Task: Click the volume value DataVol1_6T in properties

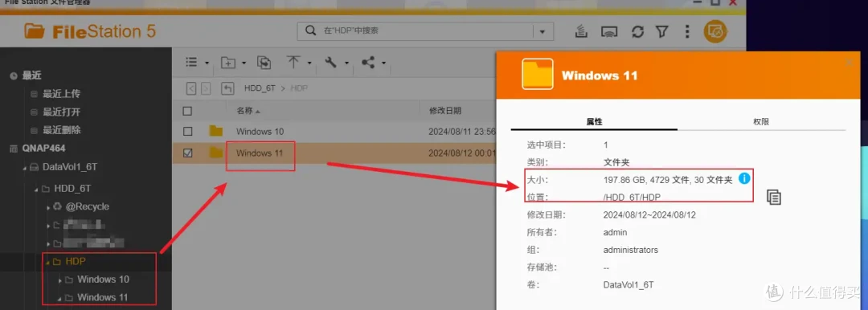Action: click(x=628, y=285)
